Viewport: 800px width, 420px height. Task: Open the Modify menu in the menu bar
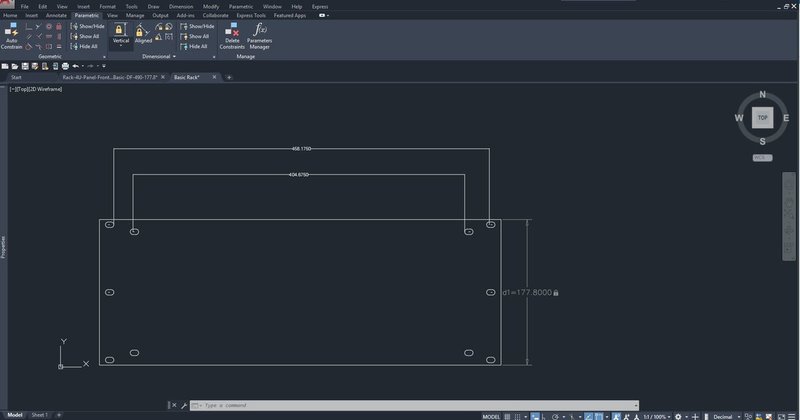[x=211, y=7]
